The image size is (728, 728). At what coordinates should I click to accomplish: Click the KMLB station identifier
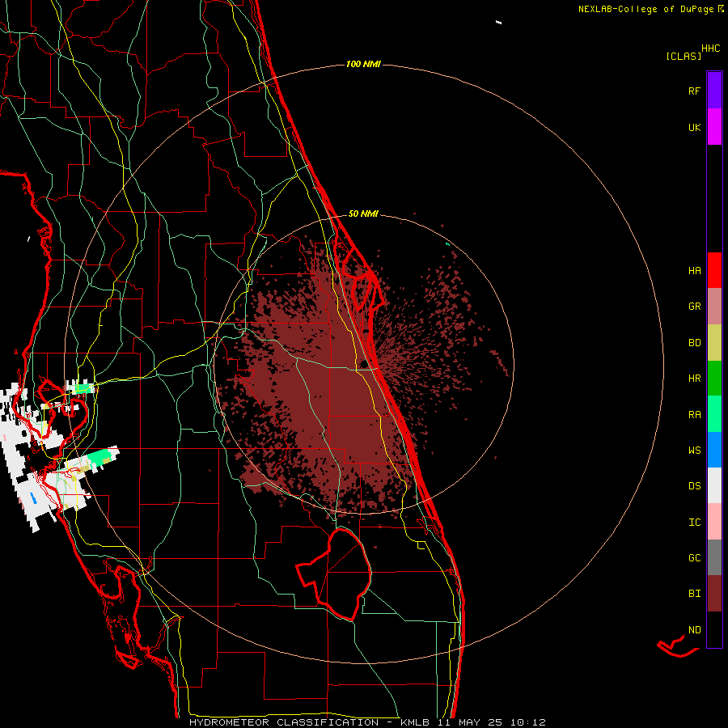(415, 722)
